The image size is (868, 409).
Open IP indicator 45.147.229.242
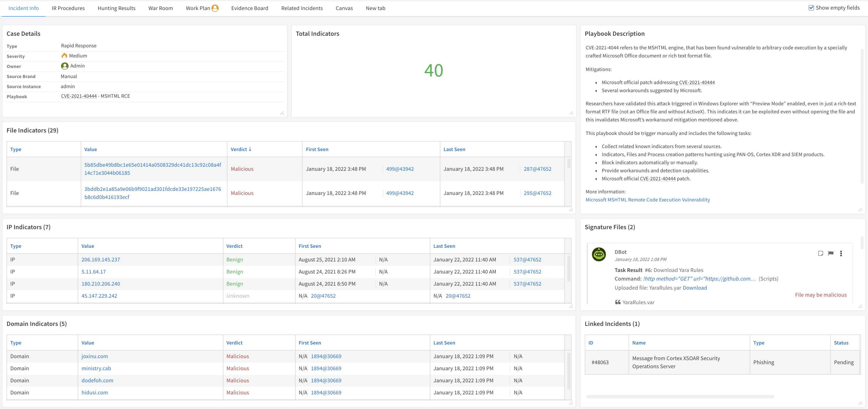pyautogui.click(x=99, y=296)
